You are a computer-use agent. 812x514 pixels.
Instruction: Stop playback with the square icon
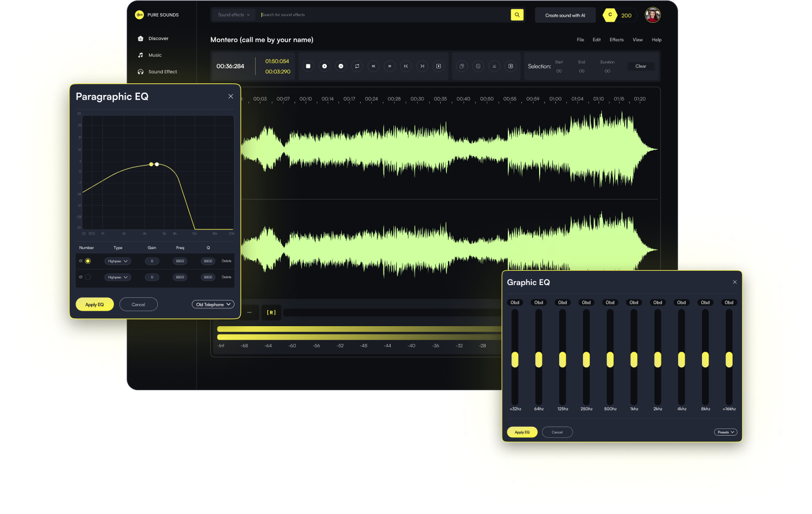[308, 66]
